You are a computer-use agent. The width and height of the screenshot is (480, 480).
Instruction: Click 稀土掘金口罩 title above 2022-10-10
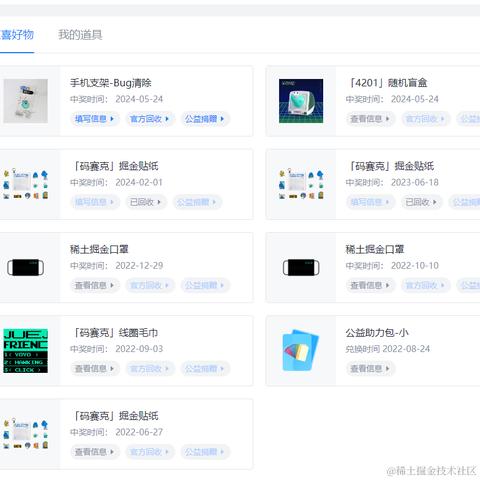coord(375,250)
